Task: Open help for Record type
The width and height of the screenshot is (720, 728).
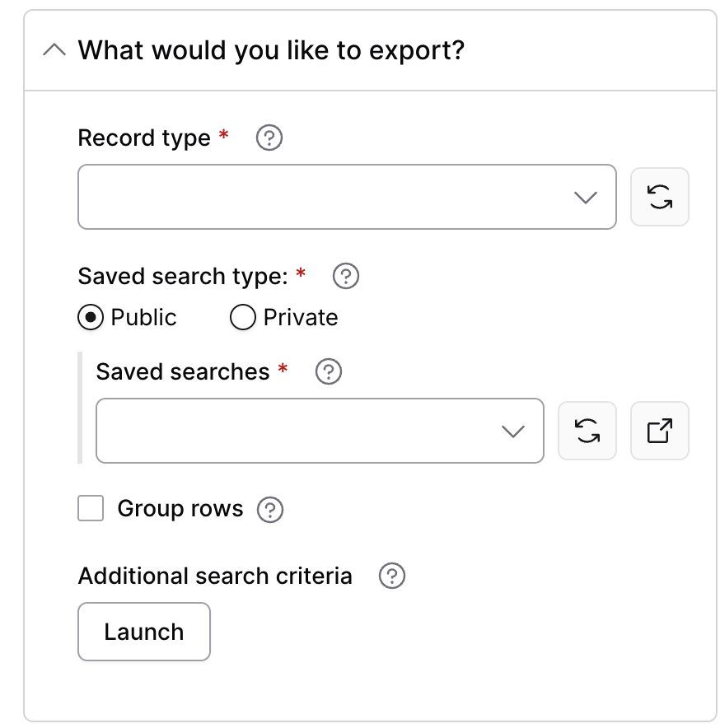Action: tap(269, 138)
